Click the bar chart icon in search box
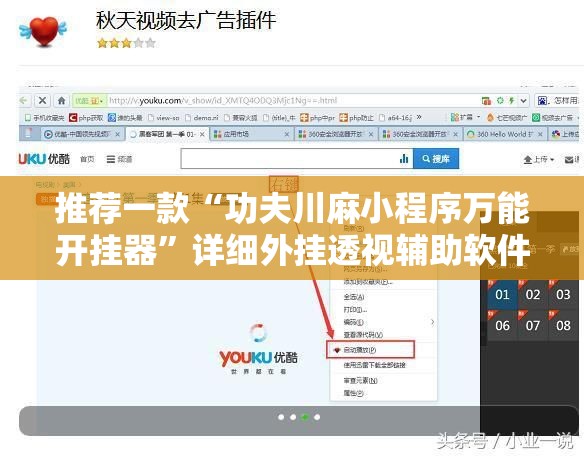Viewport: 584px width, 456px height. (x=404, y=159)
